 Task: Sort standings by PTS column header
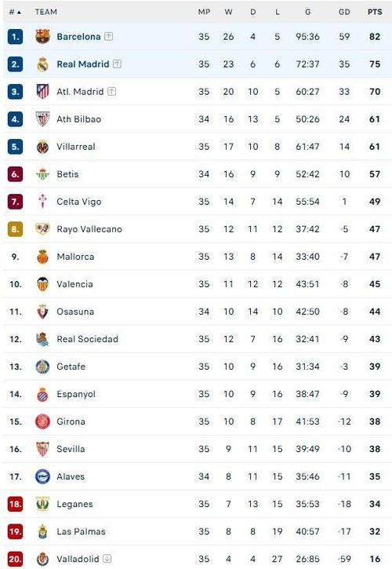375,12
